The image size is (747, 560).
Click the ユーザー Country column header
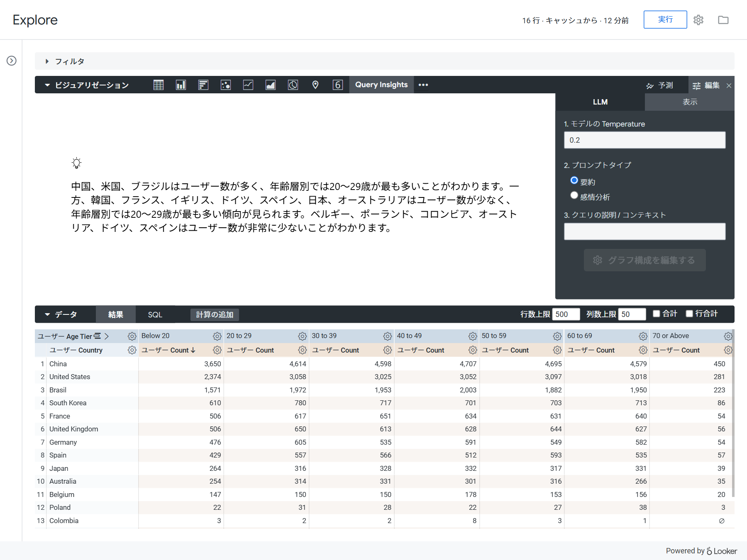click(76, 350)
